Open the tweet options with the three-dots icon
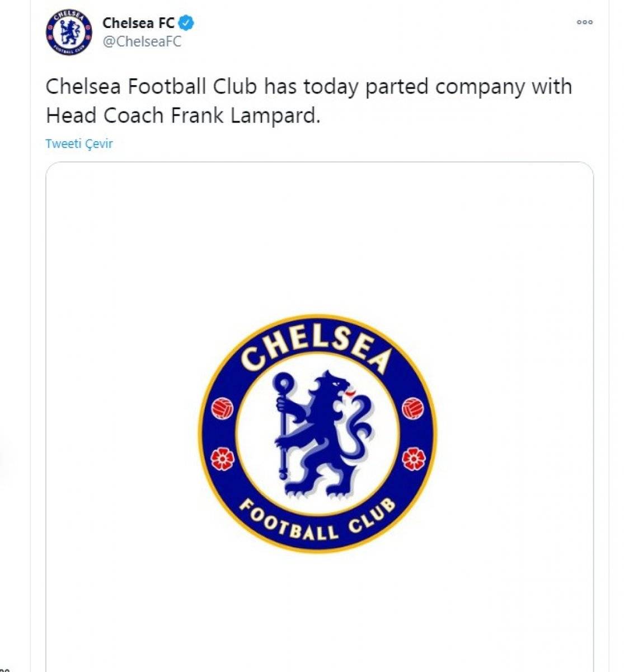Screen dimensions: 624x672 coord(584,22)
